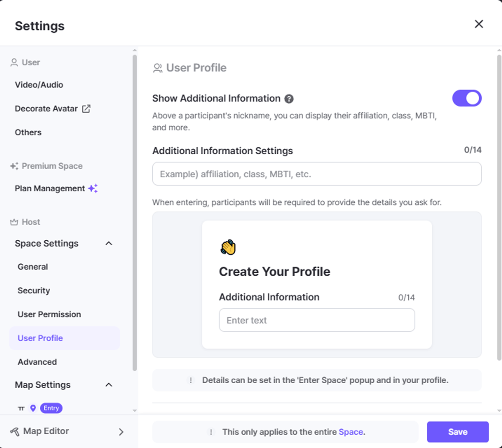
Task: Click the Map Editor hammer icon
Action: tap(15, 431)
